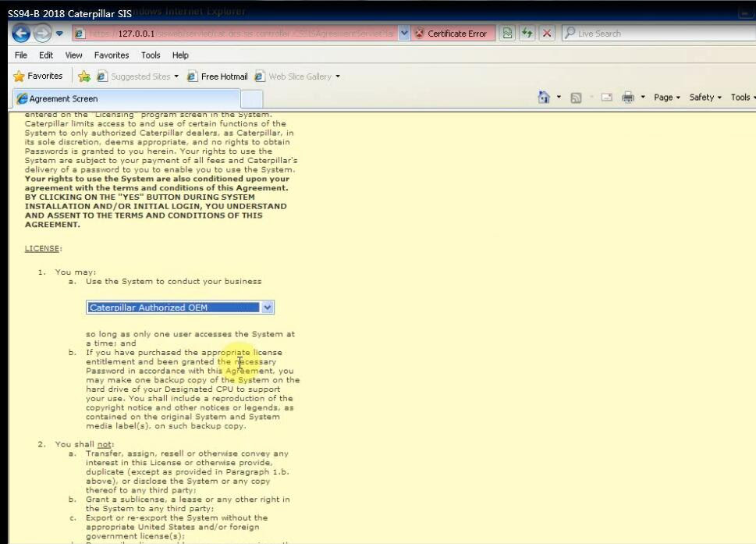Screen dimensions: 756x544
Task: Expand the Print dropdown arrow
Action: click(643, 98)
